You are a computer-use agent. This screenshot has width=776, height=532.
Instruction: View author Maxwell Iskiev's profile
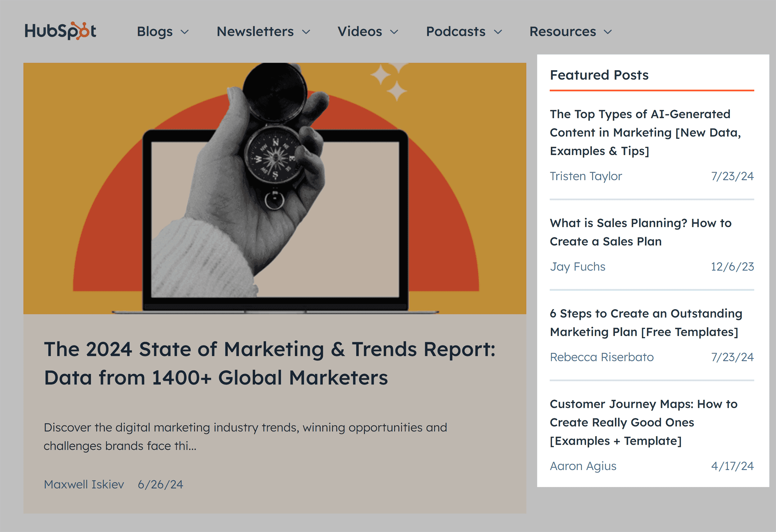tap(84, 484)
